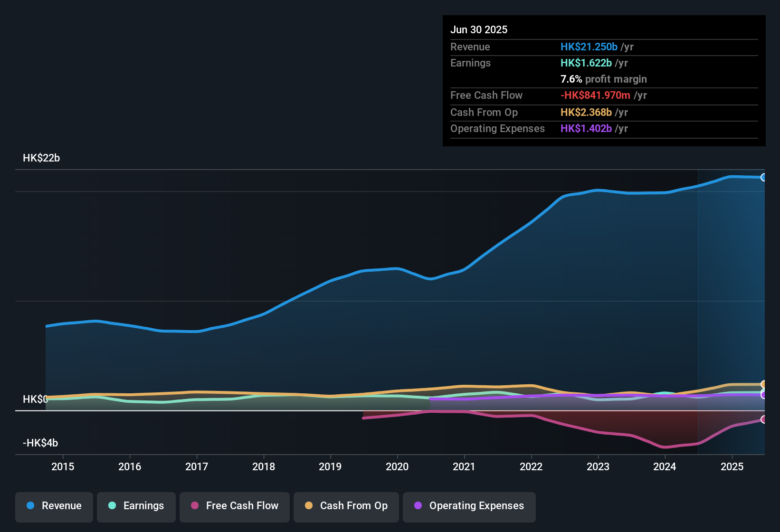Toggle the Cash From Op series
This screenshot has width=780, height=532.
coord(346,506)
